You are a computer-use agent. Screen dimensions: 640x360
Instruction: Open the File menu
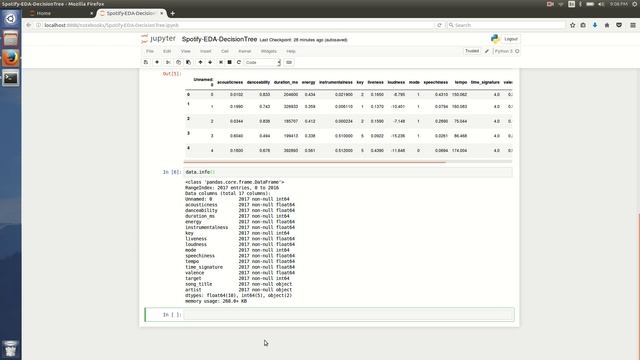click(150, 51)
